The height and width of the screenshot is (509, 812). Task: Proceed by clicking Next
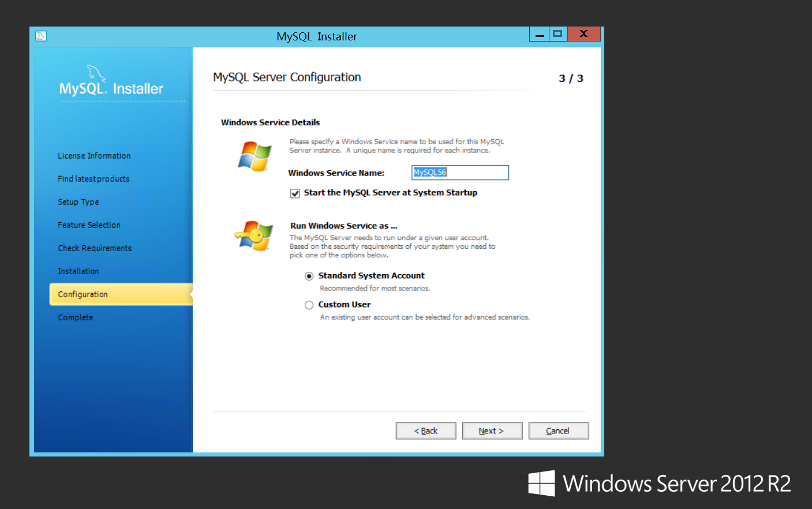(x=492, y=431)
